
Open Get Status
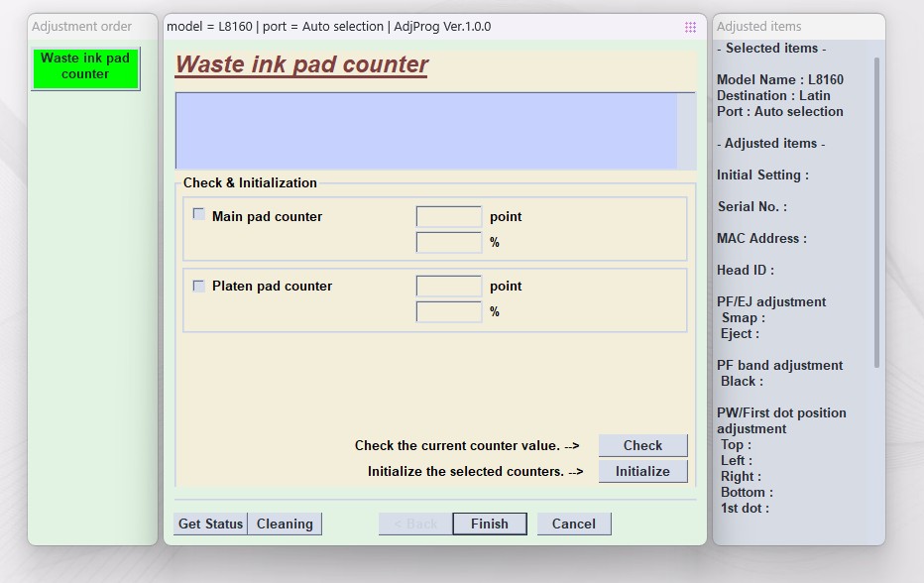(x=210, y=524)
